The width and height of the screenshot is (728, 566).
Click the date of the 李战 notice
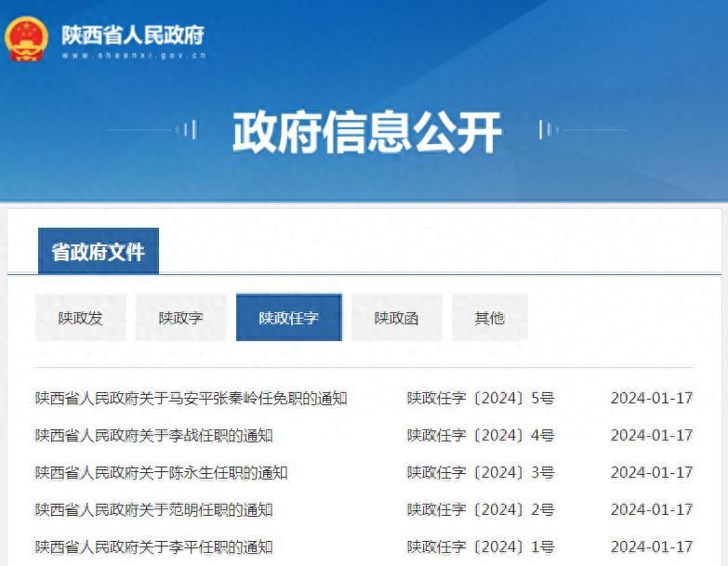click(651, 436)
